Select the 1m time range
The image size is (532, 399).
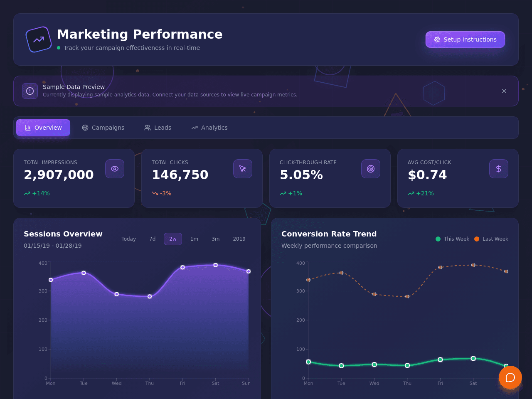(194, 239)
